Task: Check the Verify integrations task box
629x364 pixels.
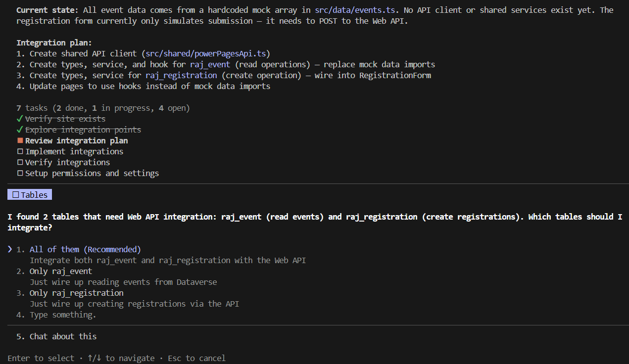Action: tap(20, 162)
